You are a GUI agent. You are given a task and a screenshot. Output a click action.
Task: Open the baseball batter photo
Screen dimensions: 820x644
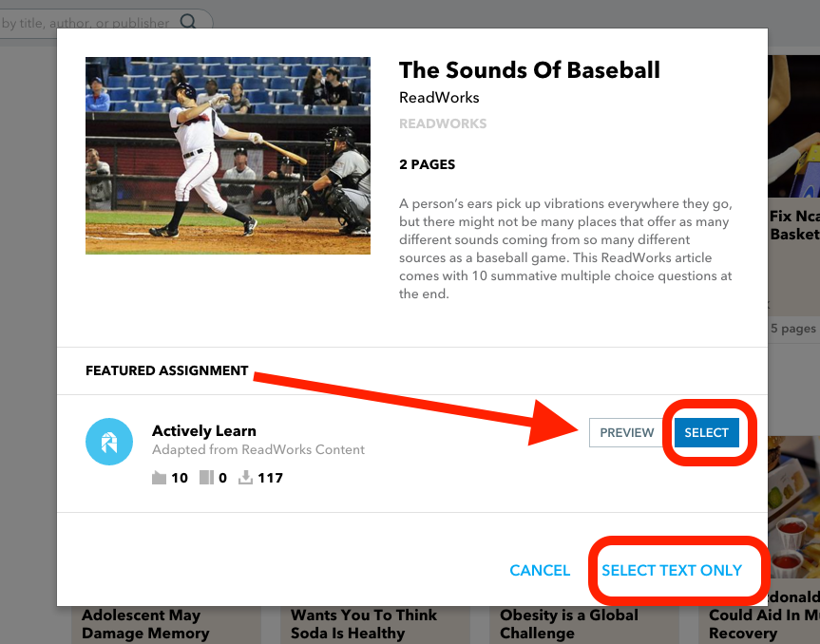tap(228, 156)
